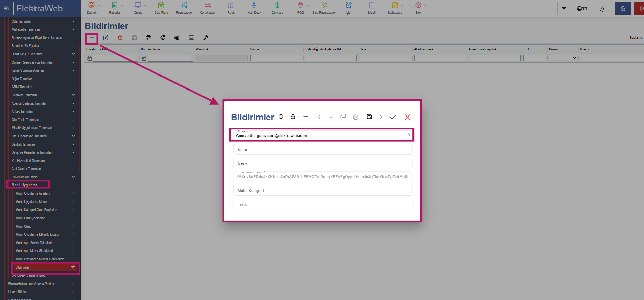Click the Excel export icon in toolbar

point(177,38)
